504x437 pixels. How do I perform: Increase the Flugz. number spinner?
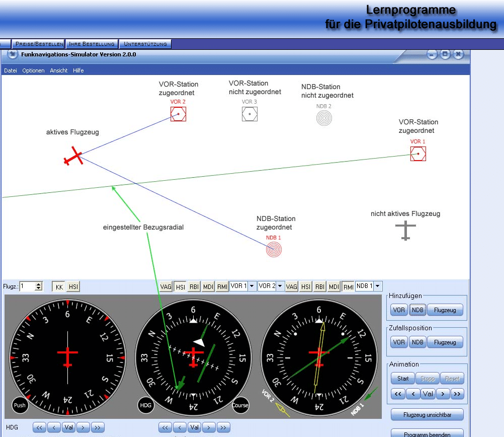click(39, 284)
